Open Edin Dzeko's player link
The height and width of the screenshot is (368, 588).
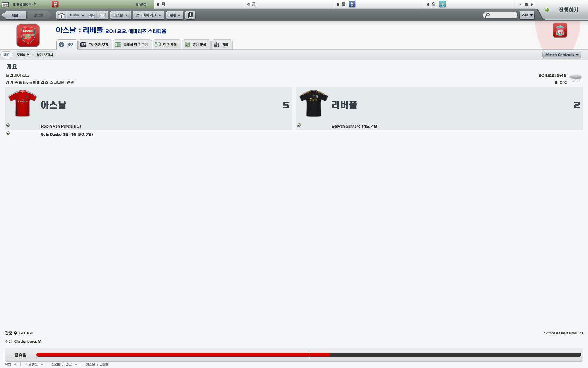(x=51, y=134)
